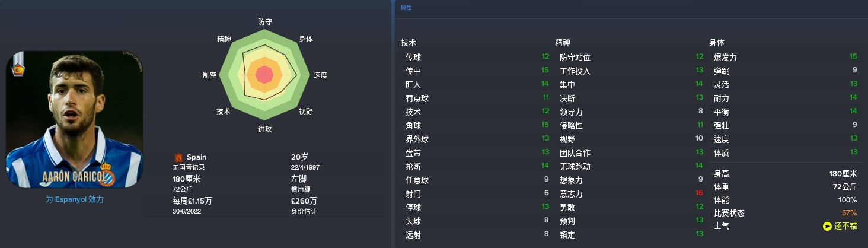Click the 速度 label on radar chart
868x248 pixels.
(321, 75)
